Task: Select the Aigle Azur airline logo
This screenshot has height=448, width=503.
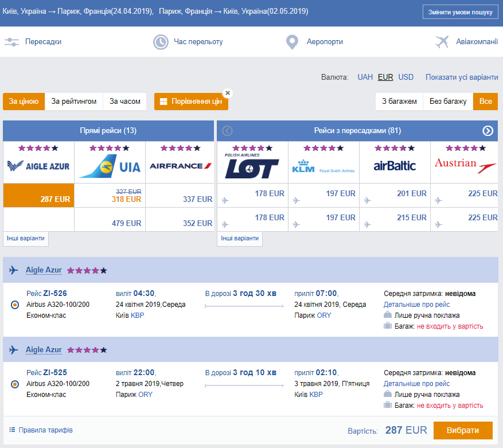Action: coord(38,166)
